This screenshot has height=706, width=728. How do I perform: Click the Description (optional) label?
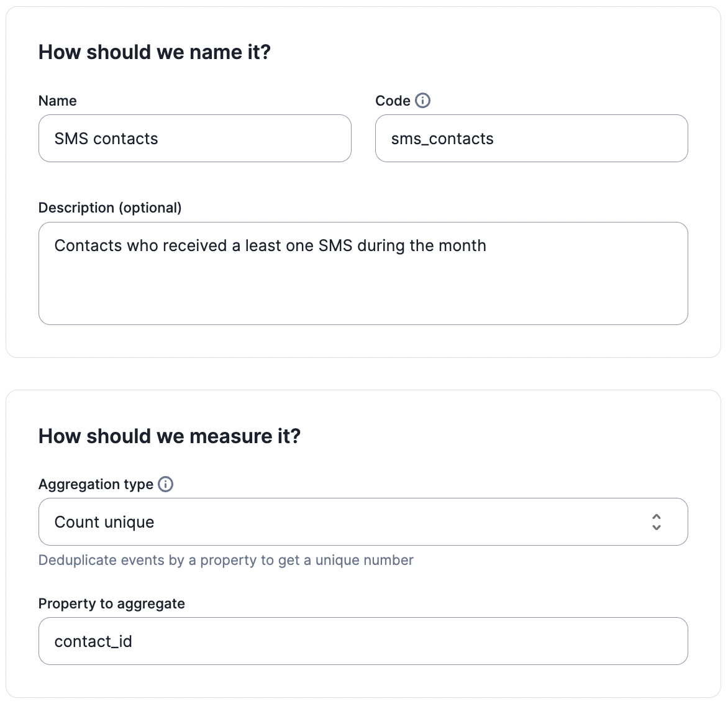pyautogui.click(x=110, y=208)
